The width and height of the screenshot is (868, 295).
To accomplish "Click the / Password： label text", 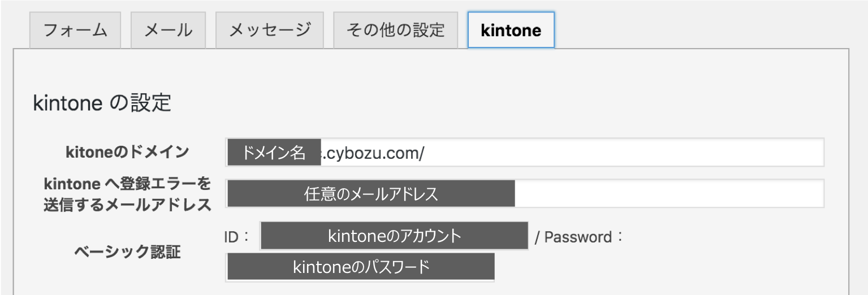I will coord(578,237).
